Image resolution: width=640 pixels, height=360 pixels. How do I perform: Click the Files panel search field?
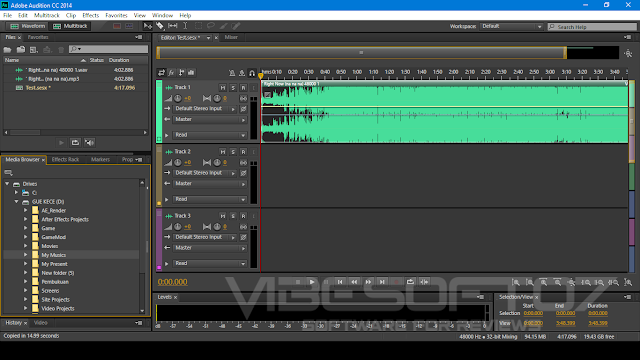coord(109,49)
